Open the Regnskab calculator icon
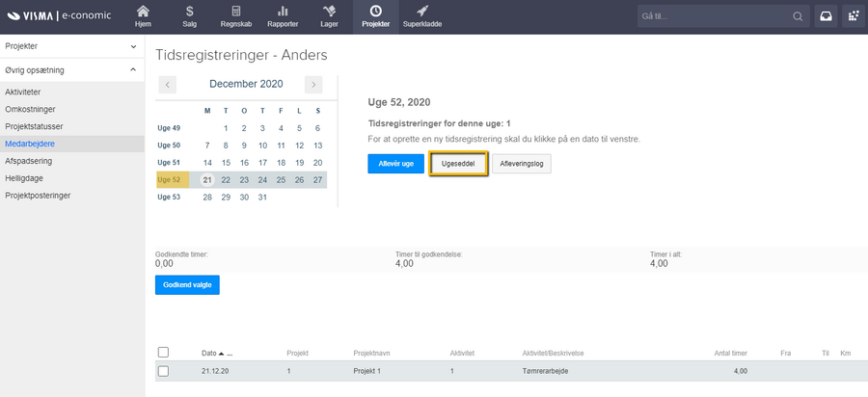 (x=235, y=12)
